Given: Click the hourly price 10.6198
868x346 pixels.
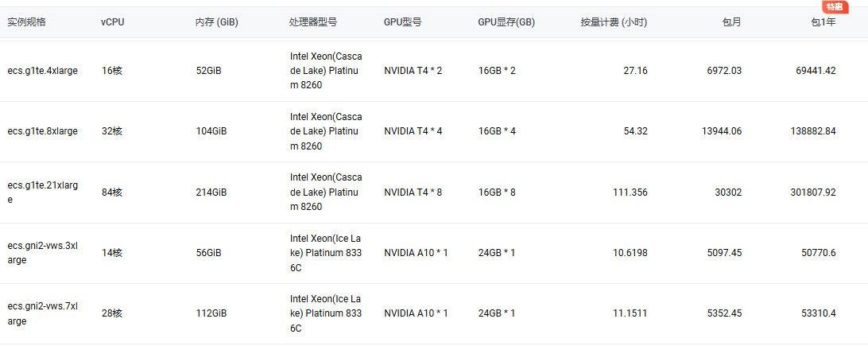Looking at the screenshot, I should (630, 253).
